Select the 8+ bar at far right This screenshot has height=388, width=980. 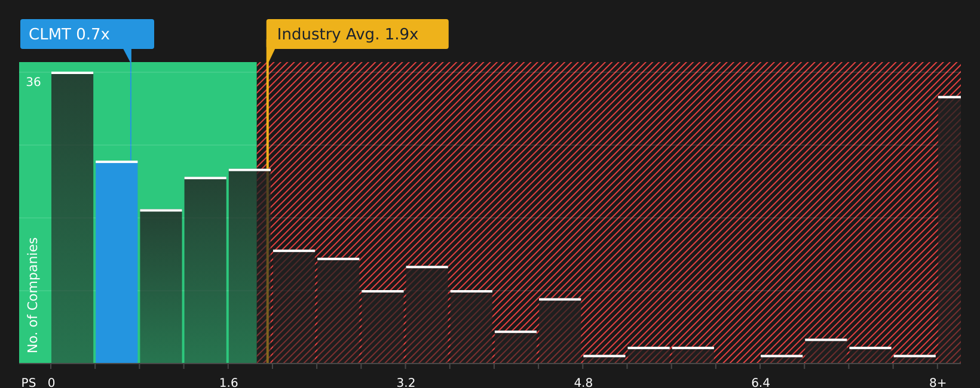click(x=950, y=230)
